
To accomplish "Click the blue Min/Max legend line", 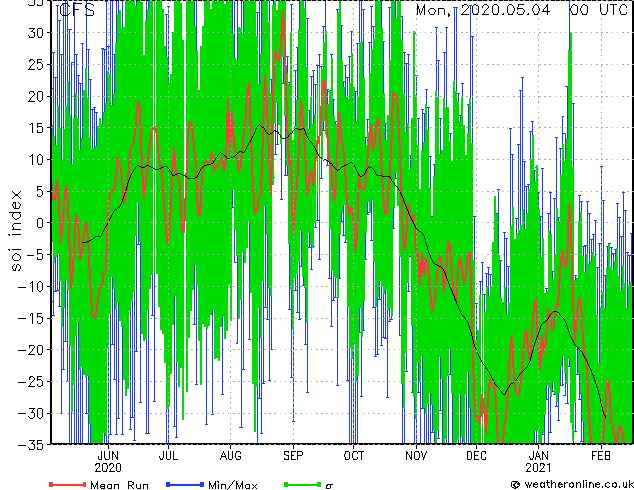I will pyautogui.click(x=185, y=484).
